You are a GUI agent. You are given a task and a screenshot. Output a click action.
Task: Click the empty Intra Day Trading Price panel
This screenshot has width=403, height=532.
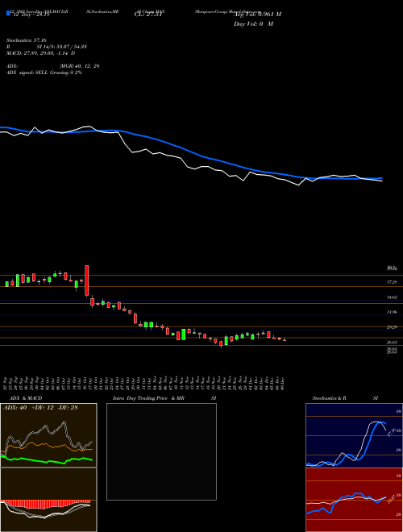[x=161, y=451]
